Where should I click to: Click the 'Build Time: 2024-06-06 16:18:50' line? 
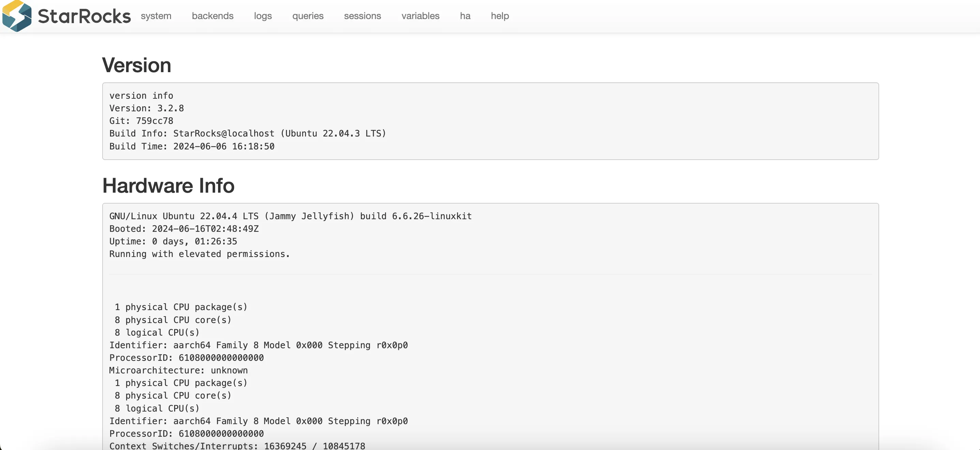click(x=192, y=146)
